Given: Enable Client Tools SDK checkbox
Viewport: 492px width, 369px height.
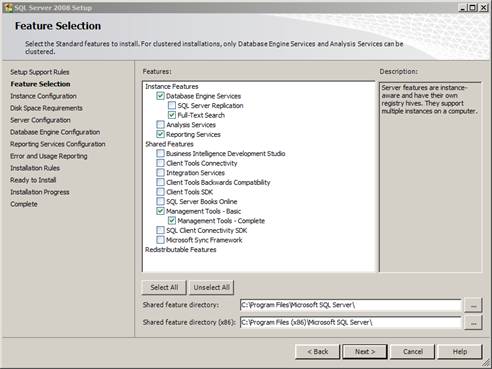Looking at the screenshot, I should (x=160, y=192).
